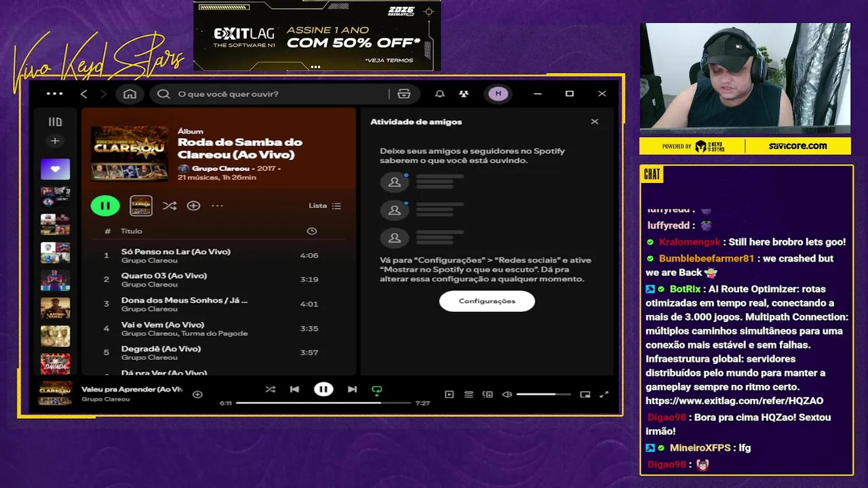Create a playlist with the sidebar plus

55,141
